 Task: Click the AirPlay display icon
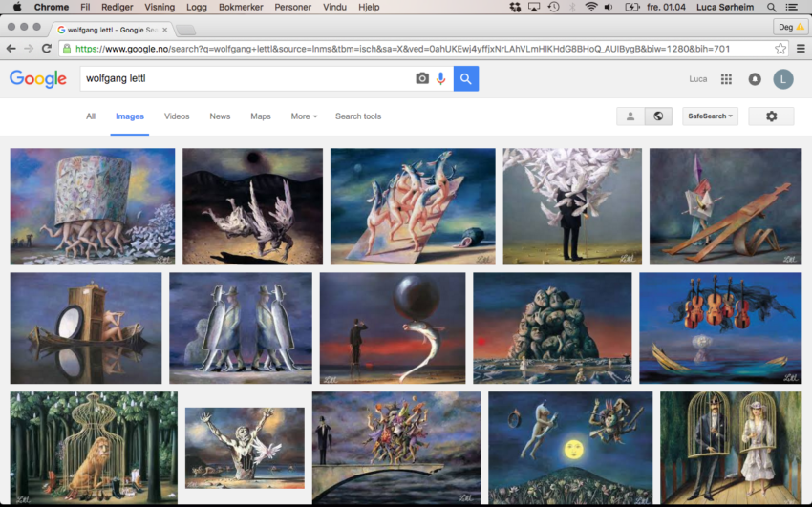point(533,7)
